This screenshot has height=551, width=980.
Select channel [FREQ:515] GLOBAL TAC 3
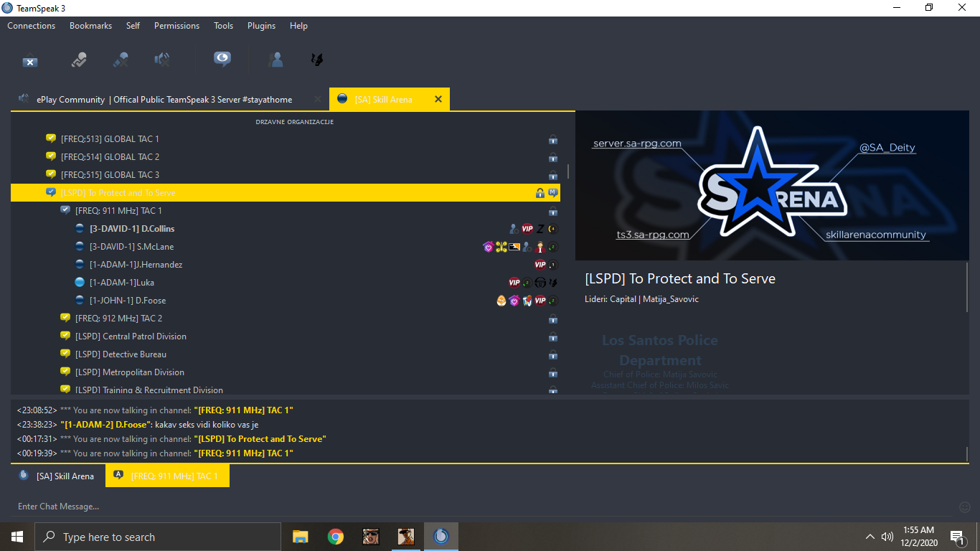pyautogui.click(x=110, y=174)
